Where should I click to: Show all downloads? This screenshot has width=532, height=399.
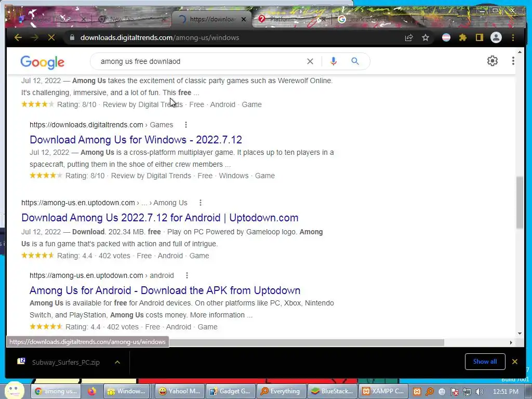pos(485,362)
